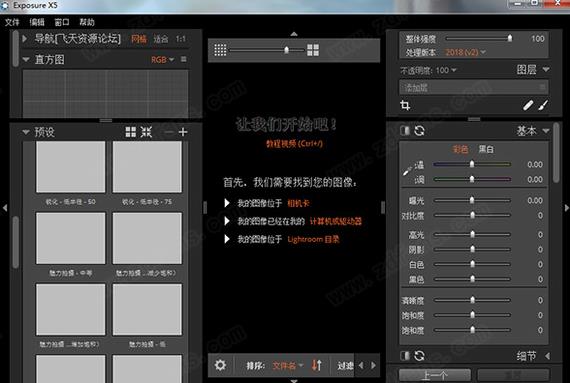Image resolution: width=570 pixels, height=383 pixels.
Task: Decrease preset thumbnail size with minus
Action: (x=168, y=132)
